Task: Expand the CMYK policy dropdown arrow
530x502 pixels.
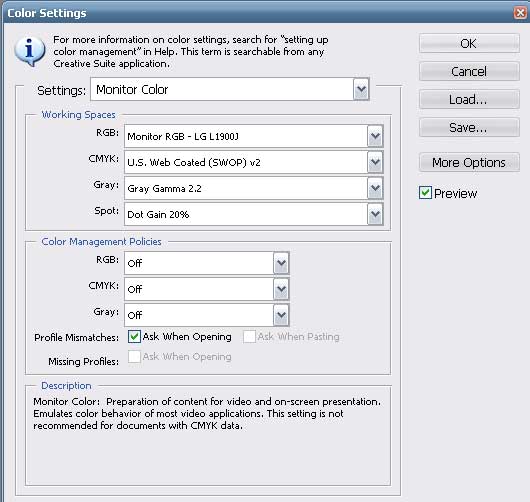Action: click(281, 289)
